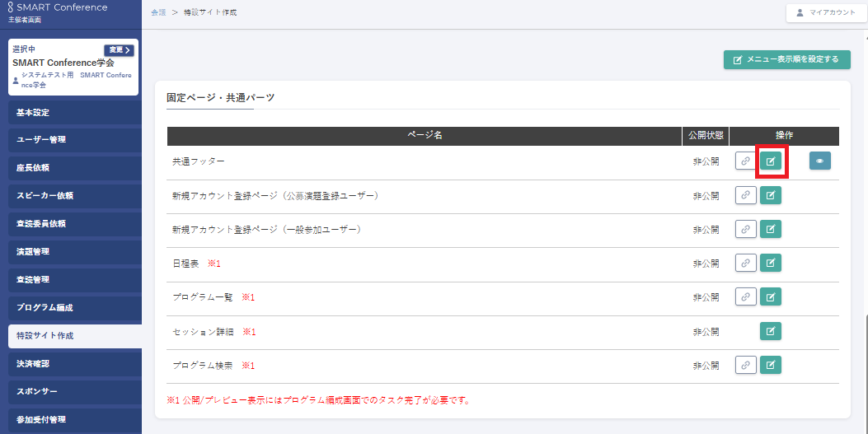
Task: Preview 共通フッター with the eye icon
Action: pyautogui.click(x=819, y=161)
